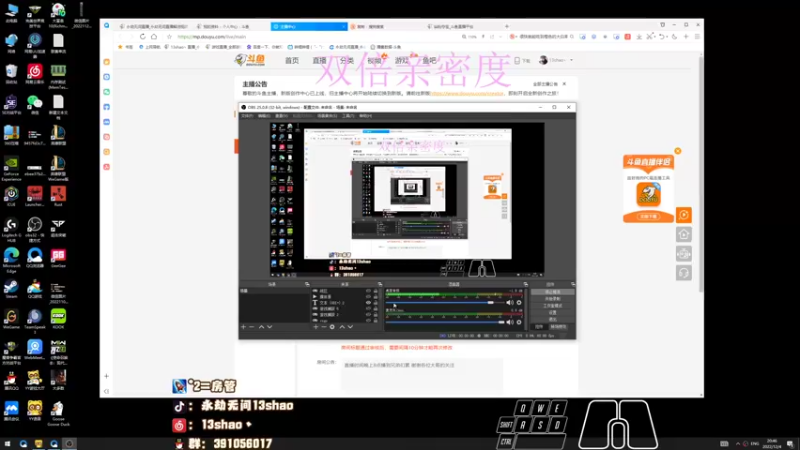Click the home icon in the Douyu sidebar

point(684,234)
